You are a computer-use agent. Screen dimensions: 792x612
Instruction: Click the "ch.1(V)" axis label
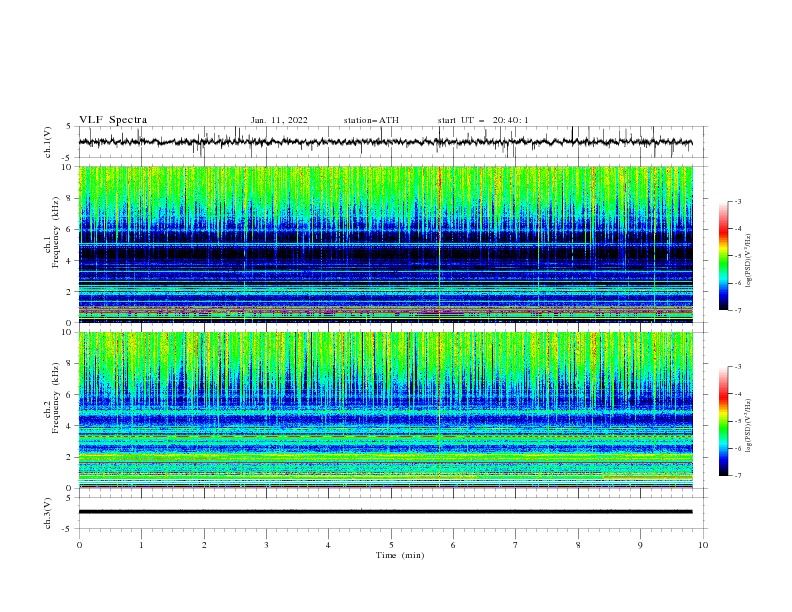point(48,142)
